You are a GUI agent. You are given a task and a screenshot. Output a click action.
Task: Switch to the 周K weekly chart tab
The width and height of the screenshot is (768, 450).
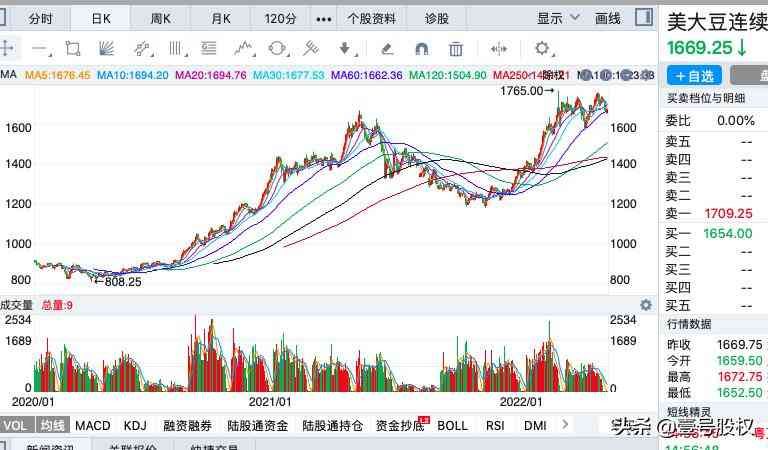pyautogui.click(x=160, y=18)
